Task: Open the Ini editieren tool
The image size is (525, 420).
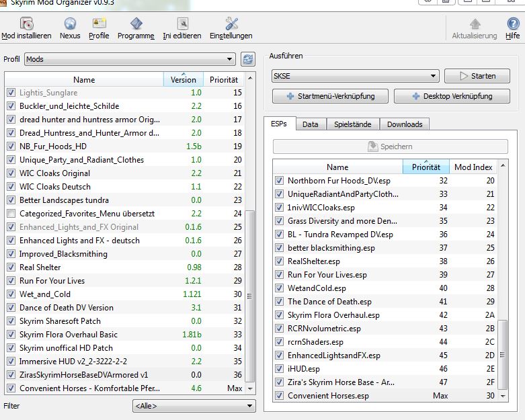Action: pyautogui.click(x=181, y=25)
